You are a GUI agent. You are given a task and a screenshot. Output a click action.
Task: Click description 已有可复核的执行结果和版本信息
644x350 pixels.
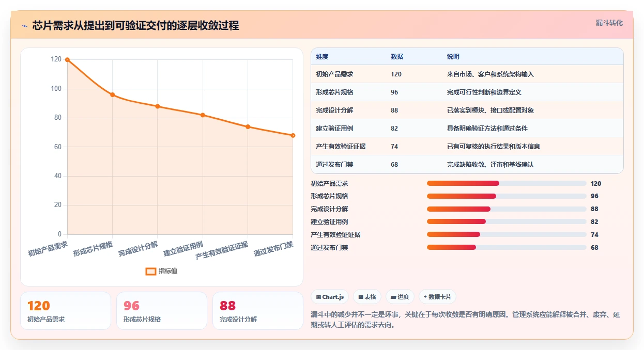pyautogui.click(x=493, y=147)
